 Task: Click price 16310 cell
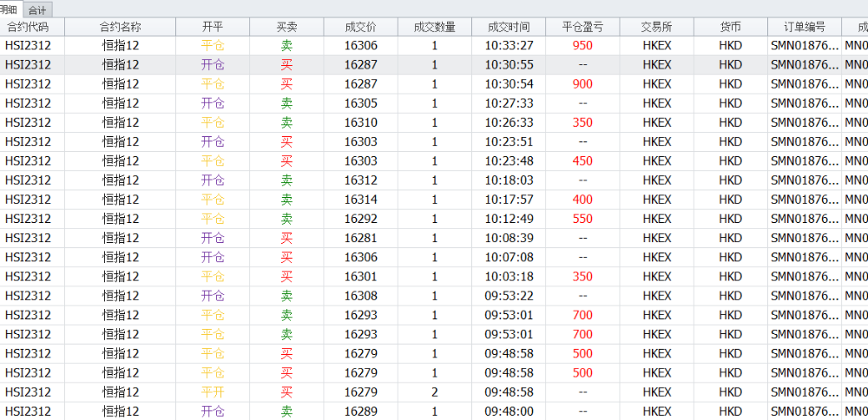(360, 122)
